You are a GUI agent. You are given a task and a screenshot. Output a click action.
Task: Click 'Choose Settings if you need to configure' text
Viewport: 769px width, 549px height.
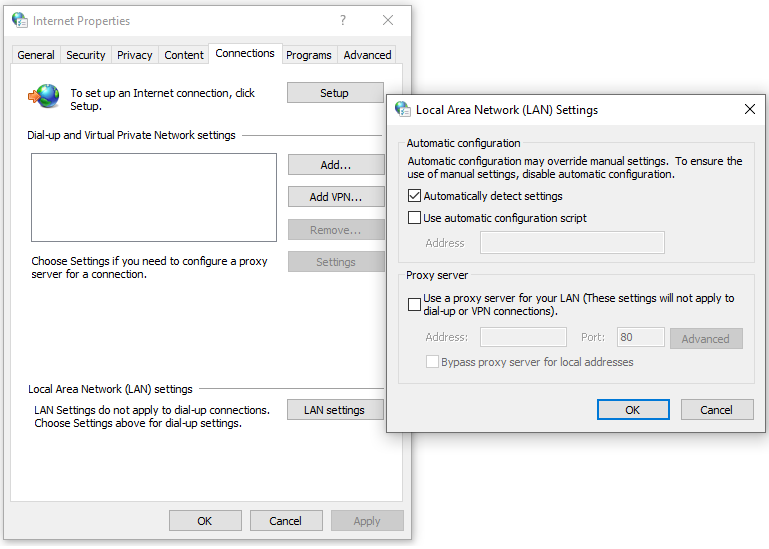tap(150, 267)
